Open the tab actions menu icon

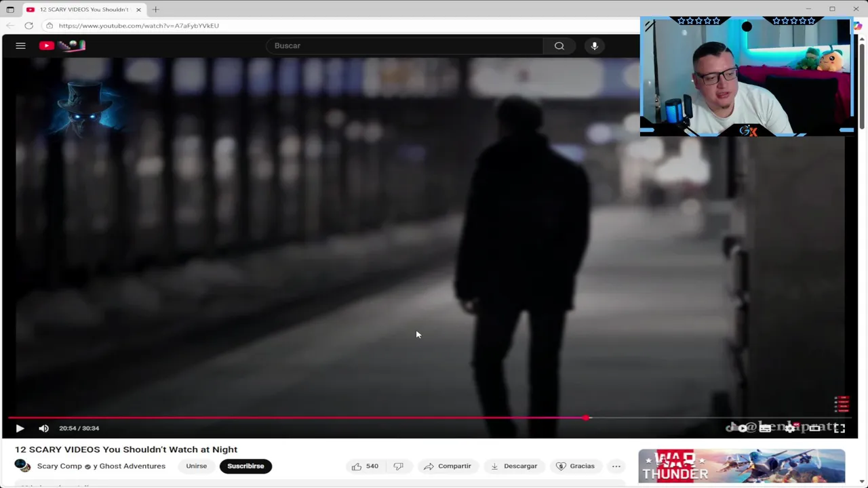click(x=10, y=9)
